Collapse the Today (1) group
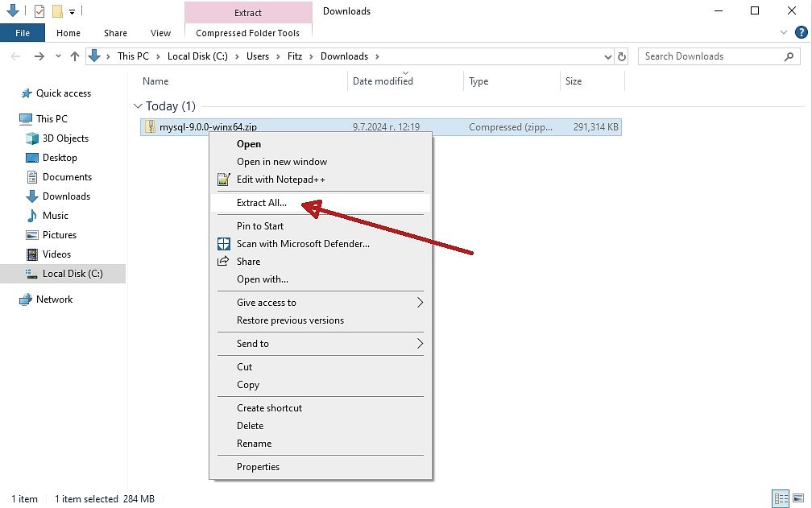The width and height of the screenshot is (812, 508). (x=138, y=106)
